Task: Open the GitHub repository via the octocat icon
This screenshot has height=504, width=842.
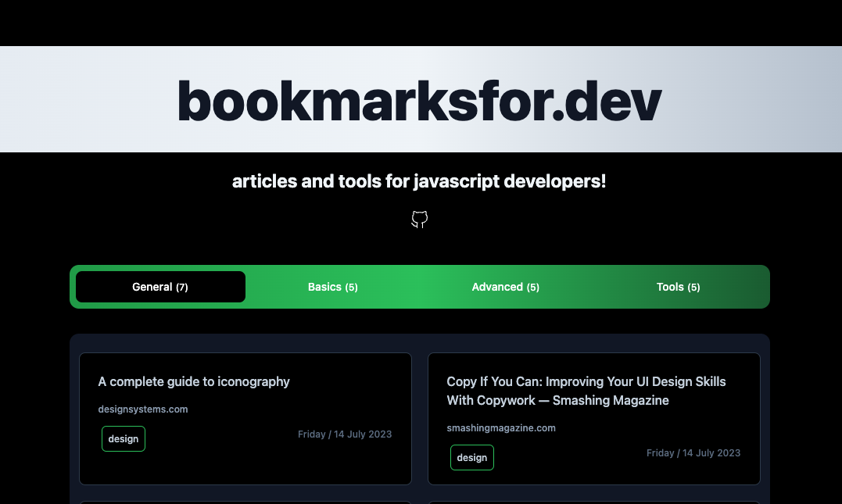Action: coord(419,220)
